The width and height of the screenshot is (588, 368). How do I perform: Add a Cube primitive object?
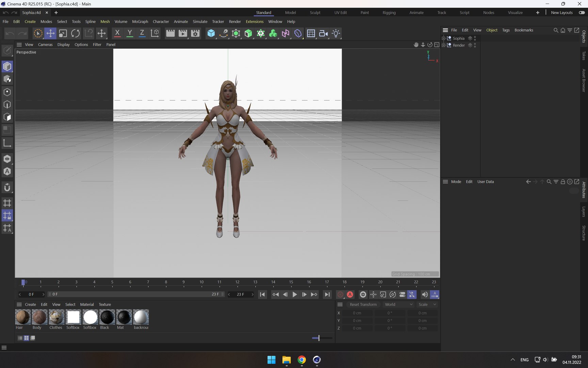point(211,33)
